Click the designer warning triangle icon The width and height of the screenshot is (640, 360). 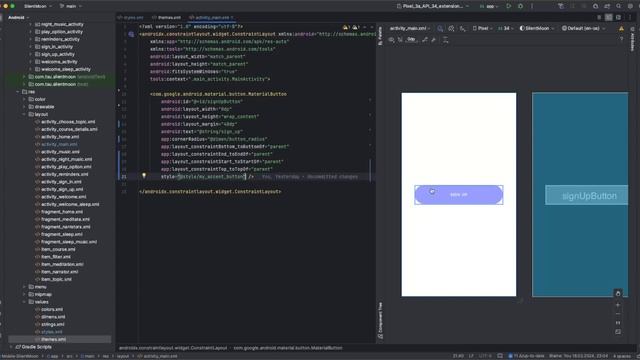click(x=621, y=29)
